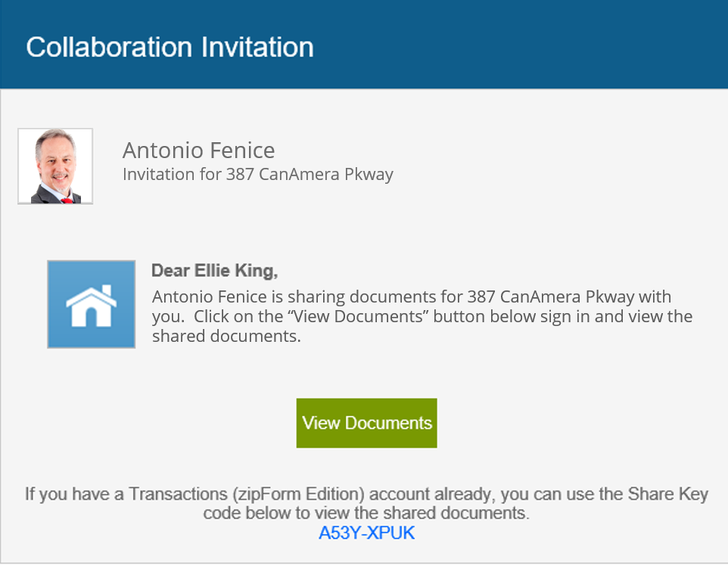728x565 pixels.
Task: Select the name Antonio Fenice
Action: pyautogui.click(x=198, y=150)
